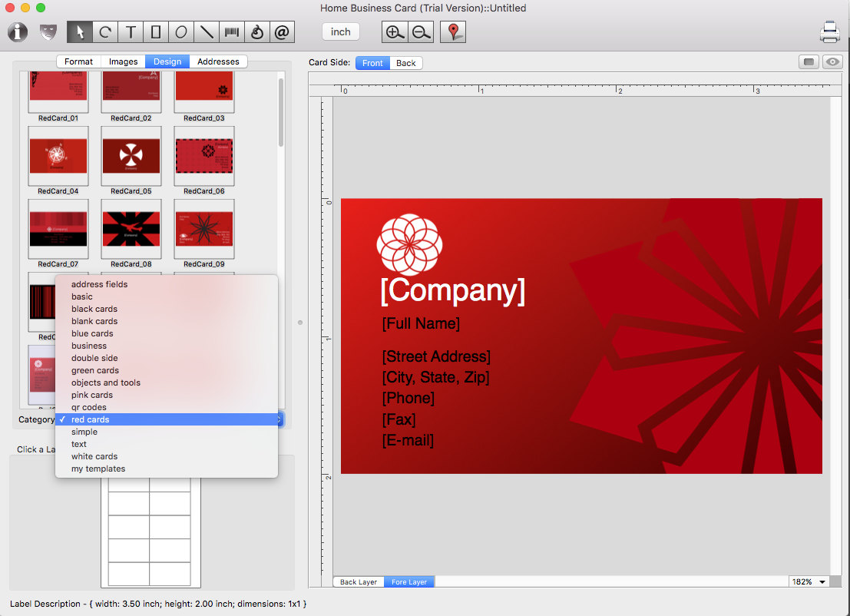Open the map pin location tool
This screenshot has height=616, width=850.
coord(453,32)
